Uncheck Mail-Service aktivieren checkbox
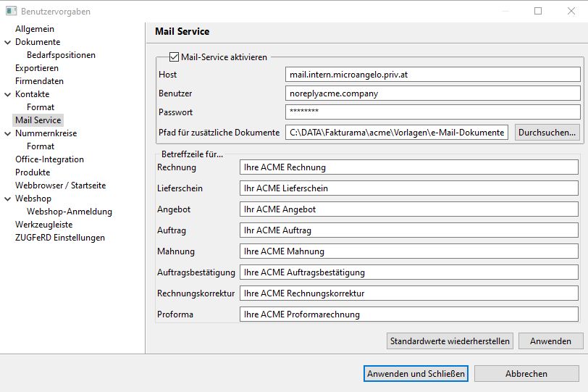This screenshot has width=588, height=392. (174, 57)
